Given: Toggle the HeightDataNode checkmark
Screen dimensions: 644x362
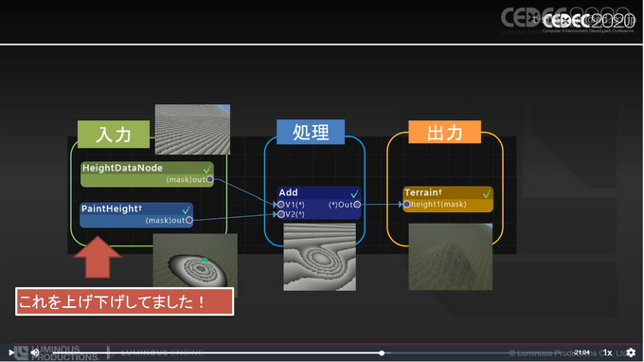Looking at the screenshot, I should (x=207, y=169).
